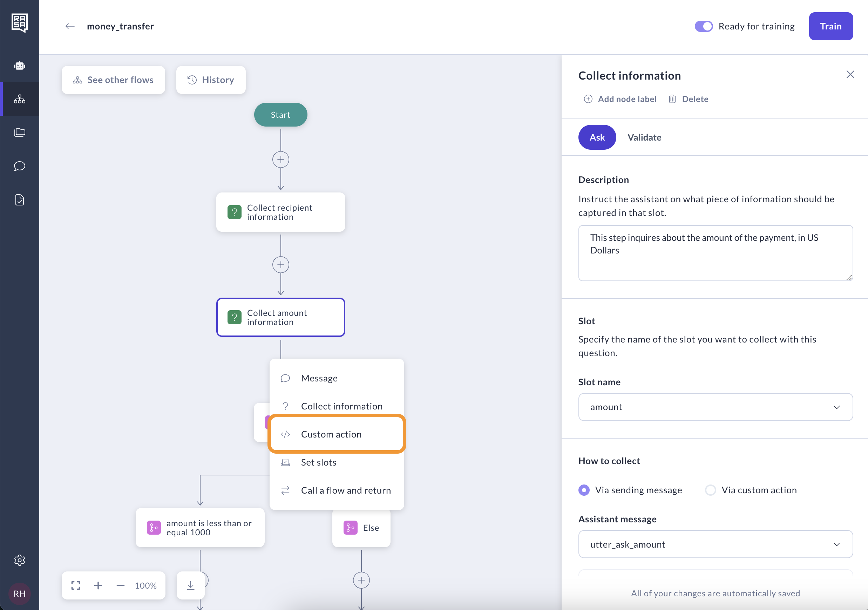Open the utter_ask_amount message dropdown
Screen dimensions: 868x610
pos(715,544)
